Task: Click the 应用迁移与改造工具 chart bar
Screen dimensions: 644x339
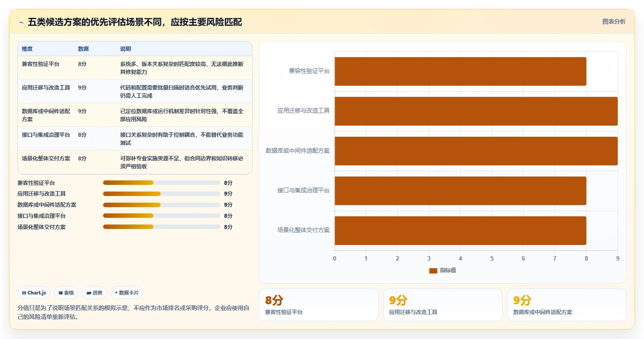Action: [476, 111]
